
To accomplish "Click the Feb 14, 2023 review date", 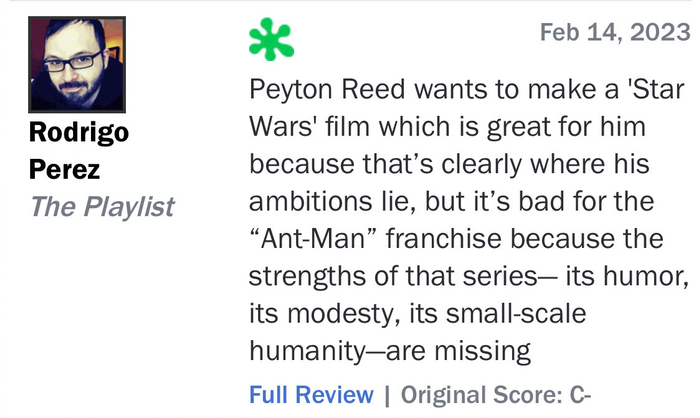I will 614,33.
